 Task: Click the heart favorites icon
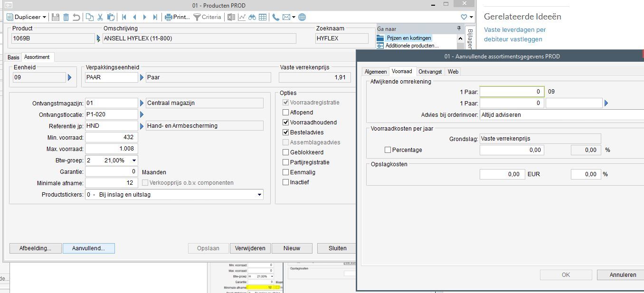click(464, 17)
